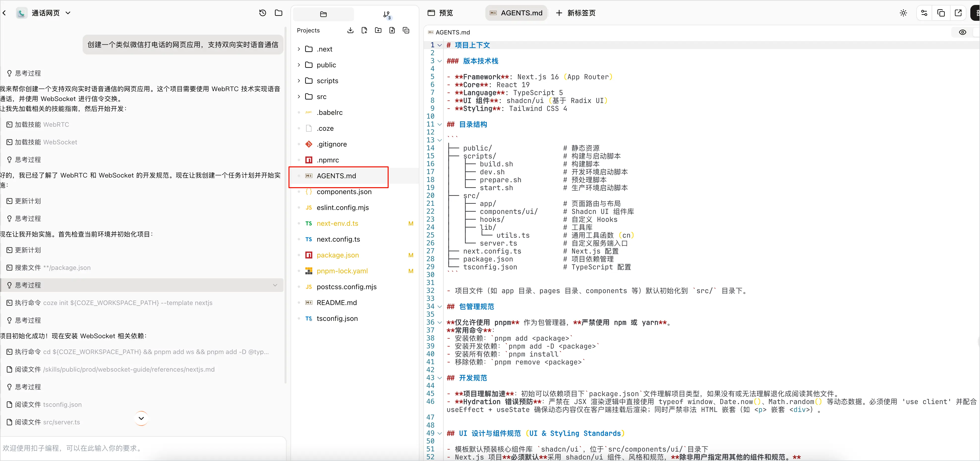
Task: Open the 阅读文件 src/server.ts step
Action: point(43,422)
